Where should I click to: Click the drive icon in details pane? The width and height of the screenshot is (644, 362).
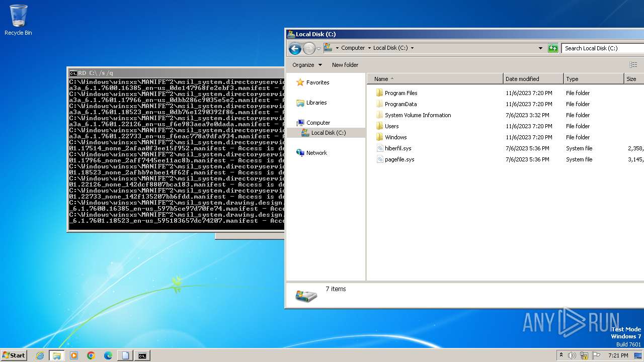306,295
